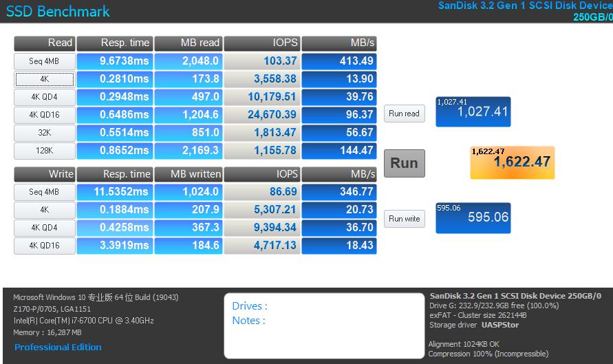
Task: Click the Write column header
Action: [45, 174]
